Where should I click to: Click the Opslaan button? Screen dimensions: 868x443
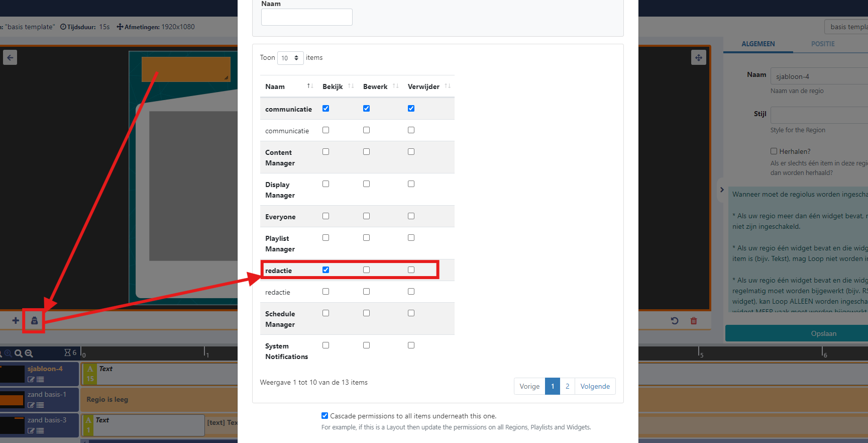(823, 333)
